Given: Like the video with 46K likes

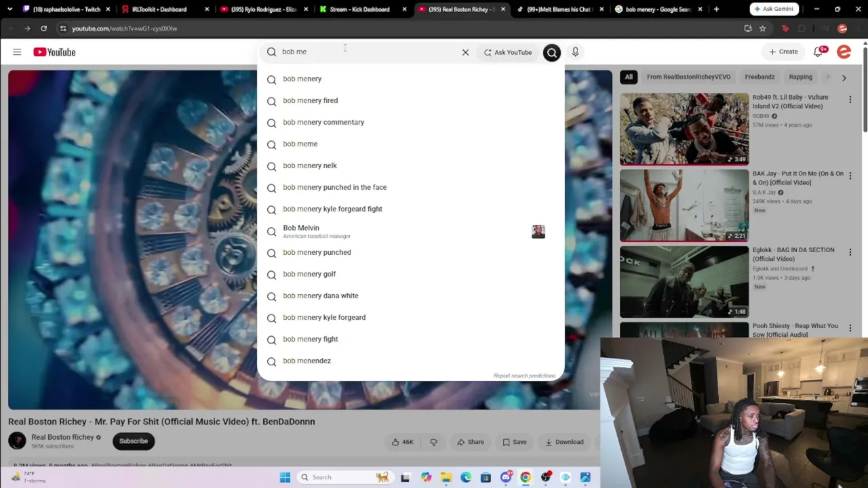Looking at the screenshot, I should click(x=403, y=442).
